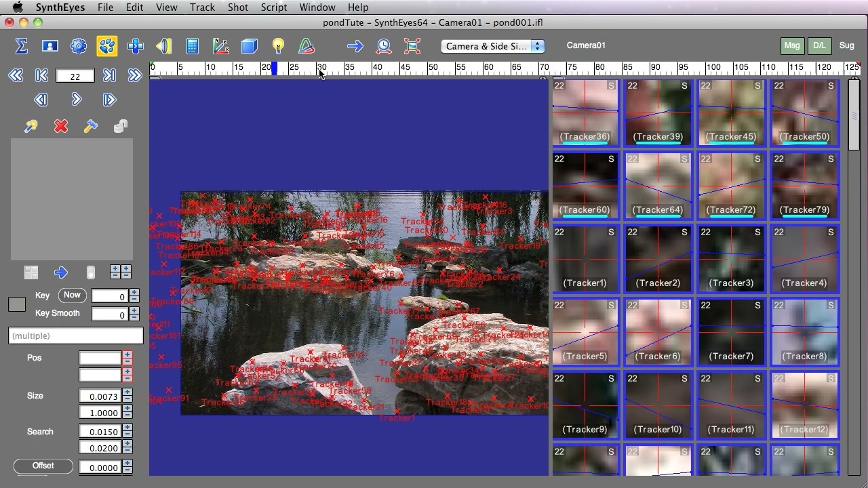Open the 3D cube room icon
This screenshot has height=488, width=868.
tap(250, 46)
